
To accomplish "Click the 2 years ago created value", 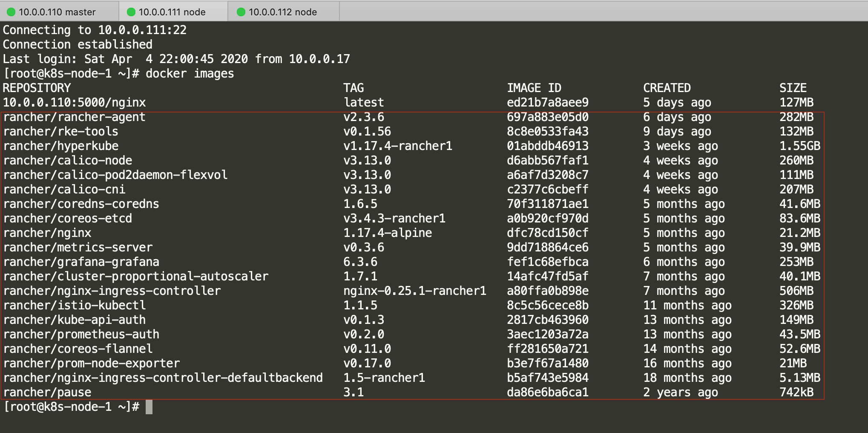I will pyautogui.click(x=681, y=393).
